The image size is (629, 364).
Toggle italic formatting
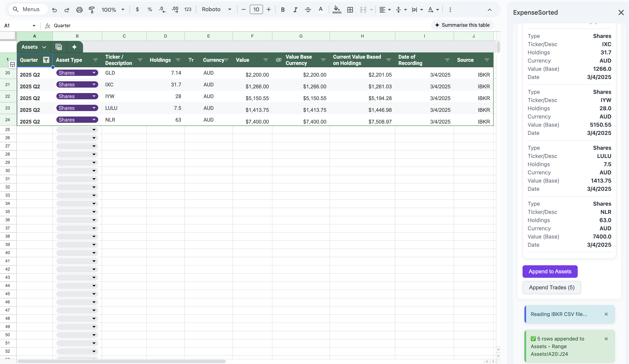point(295,10)
